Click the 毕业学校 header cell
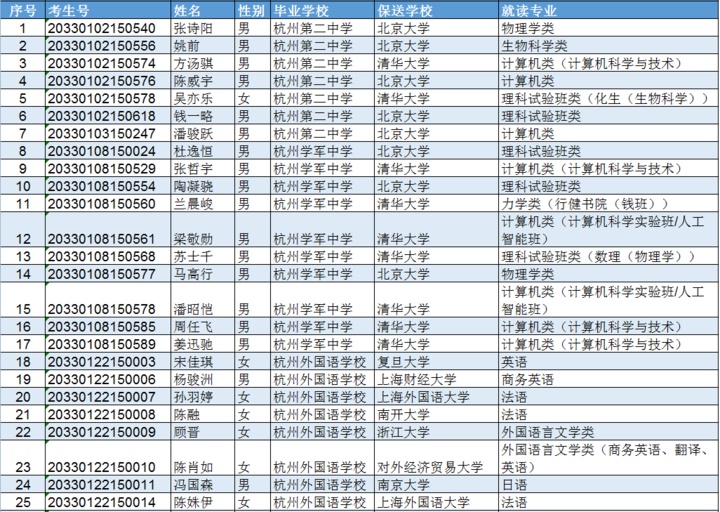Image resolution: width=720 pixels, height=512 pixels. (x=321, y=8)
